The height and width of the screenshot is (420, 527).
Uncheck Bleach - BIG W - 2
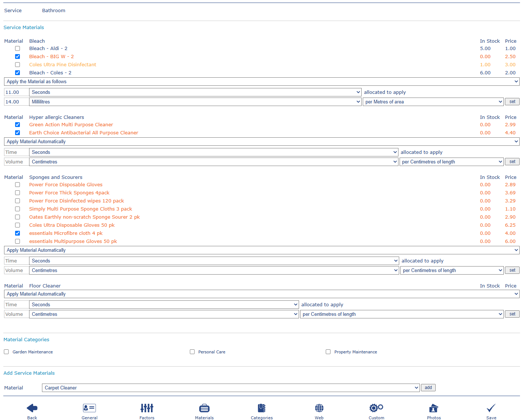click(x=17, y=57)
